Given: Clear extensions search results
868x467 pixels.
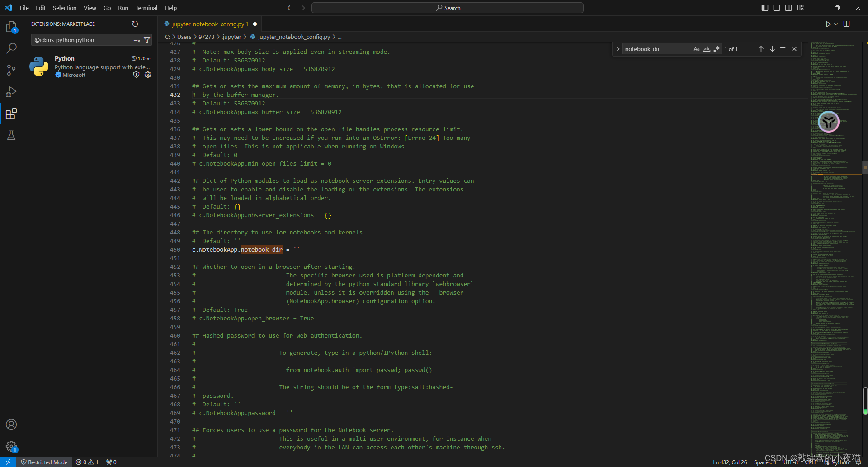Looking at the screenshot, I should 137,40.
